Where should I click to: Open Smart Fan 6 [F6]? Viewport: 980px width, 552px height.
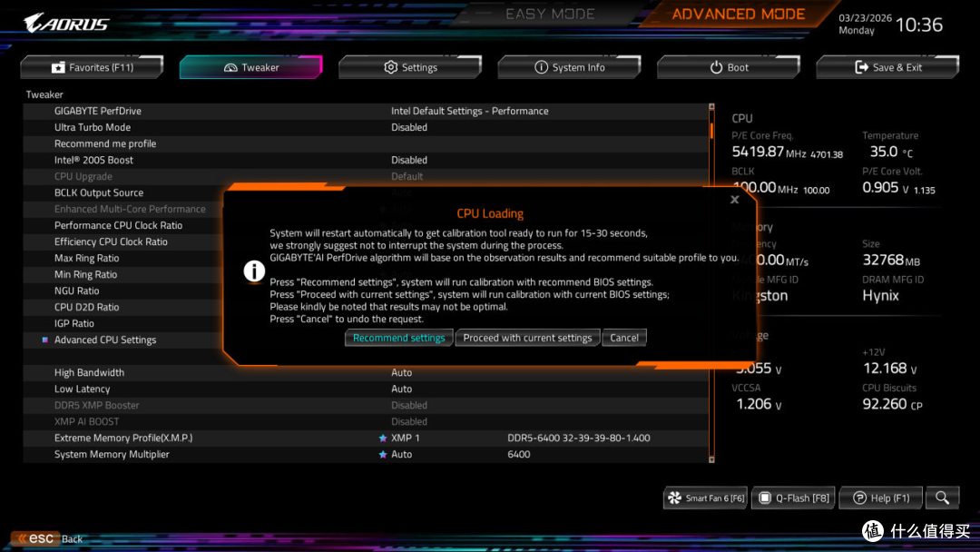point(706,498)
